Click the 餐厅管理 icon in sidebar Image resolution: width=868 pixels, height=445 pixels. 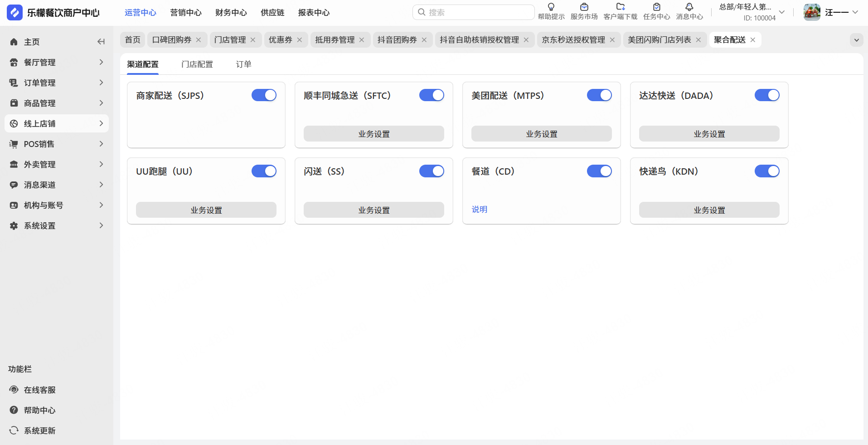(x=14, y=62)
